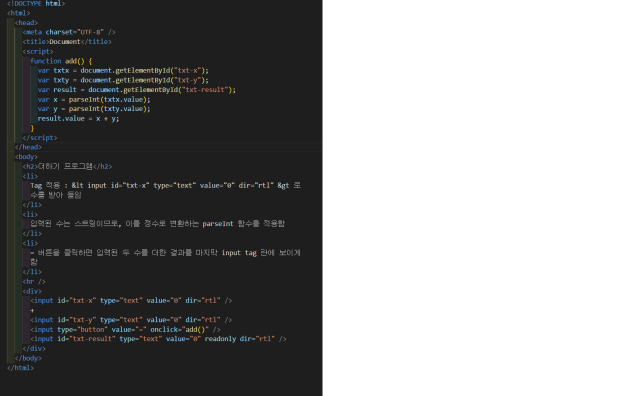Click the var txtx getElementById line
This screenshot has width=620, height=396.
pos(123,70)
